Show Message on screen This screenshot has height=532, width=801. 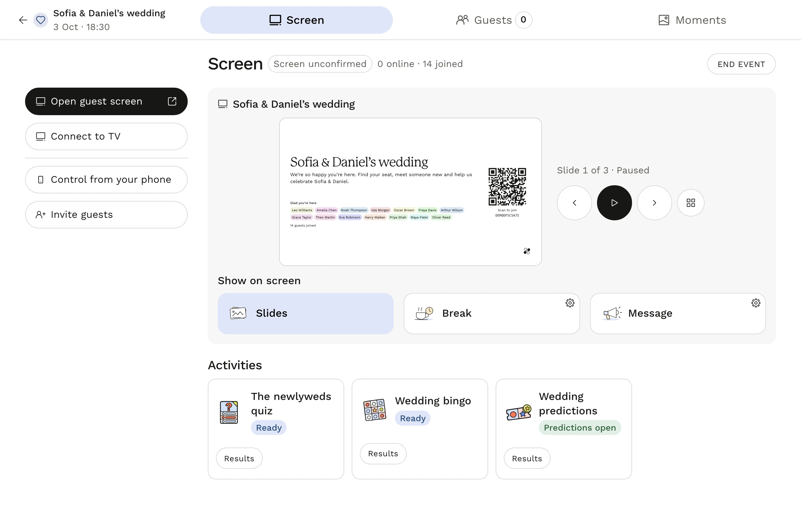click(x=678, y=314)
